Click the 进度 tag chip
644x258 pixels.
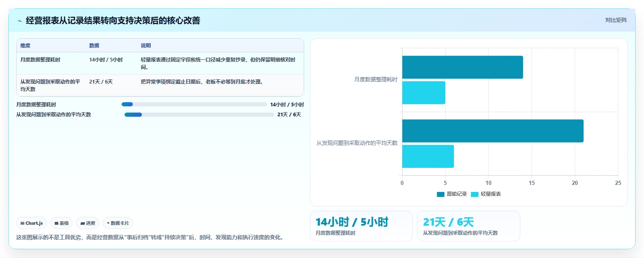88,223
